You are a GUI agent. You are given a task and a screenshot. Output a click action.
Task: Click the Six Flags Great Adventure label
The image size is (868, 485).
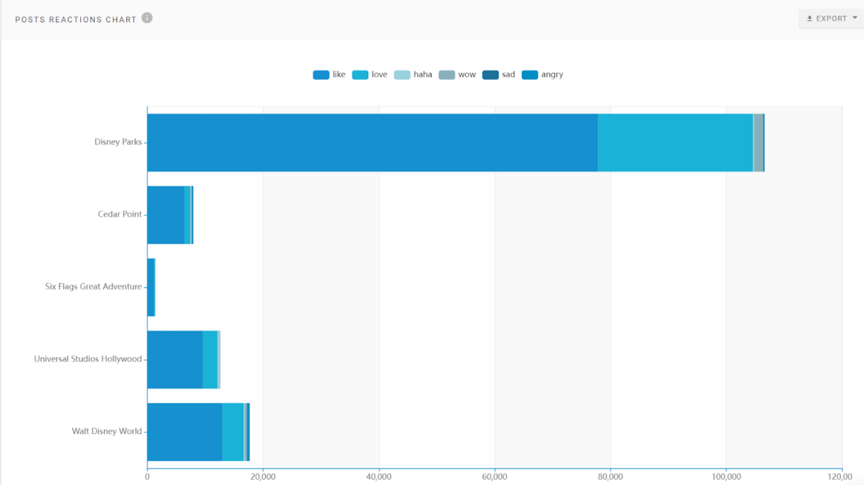tap(93, 286)
